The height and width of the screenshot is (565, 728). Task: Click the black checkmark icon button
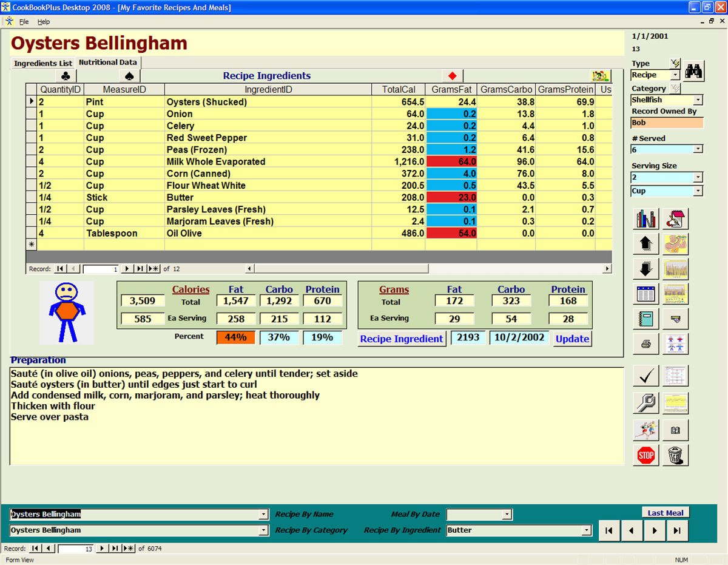coord(645,376)
